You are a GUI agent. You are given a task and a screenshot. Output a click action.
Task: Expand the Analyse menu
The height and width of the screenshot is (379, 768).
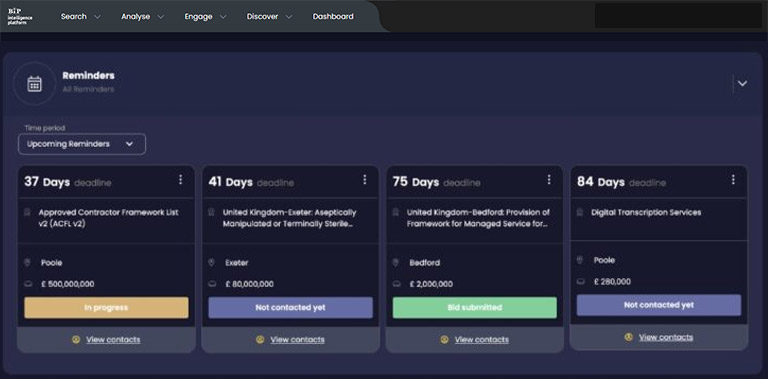coord(143,16)
